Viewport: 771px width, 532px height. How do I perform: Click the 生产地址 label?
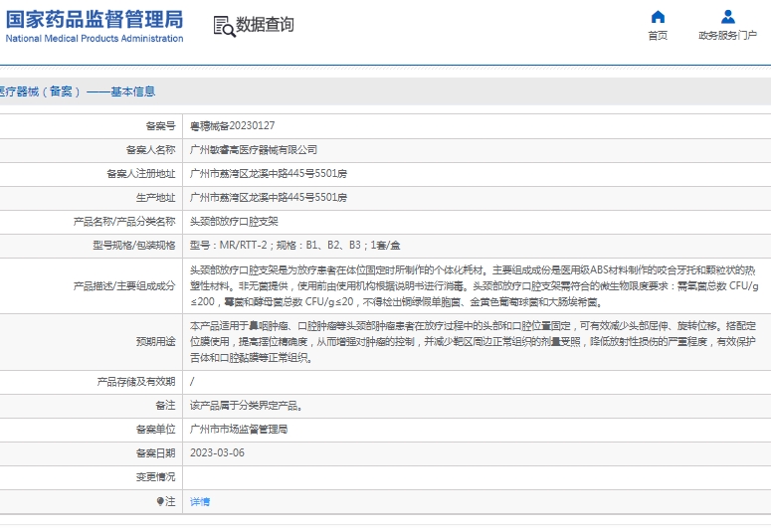point(156,198)
